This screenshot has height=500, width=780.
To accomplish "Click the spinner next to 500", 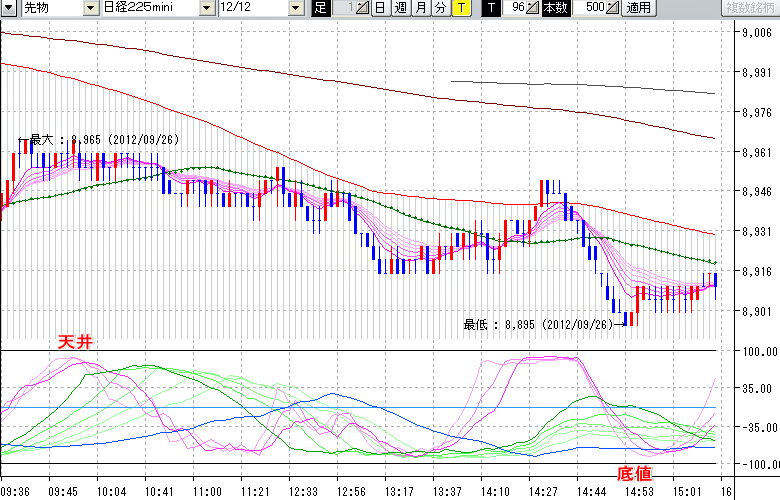I will click(612, 8).
